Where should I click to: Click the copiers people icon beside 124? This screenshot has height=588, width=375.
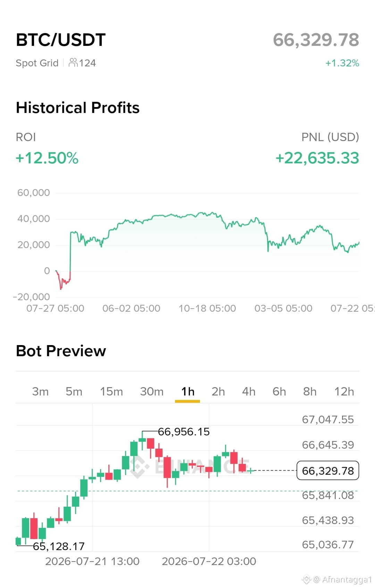point(73,63)
